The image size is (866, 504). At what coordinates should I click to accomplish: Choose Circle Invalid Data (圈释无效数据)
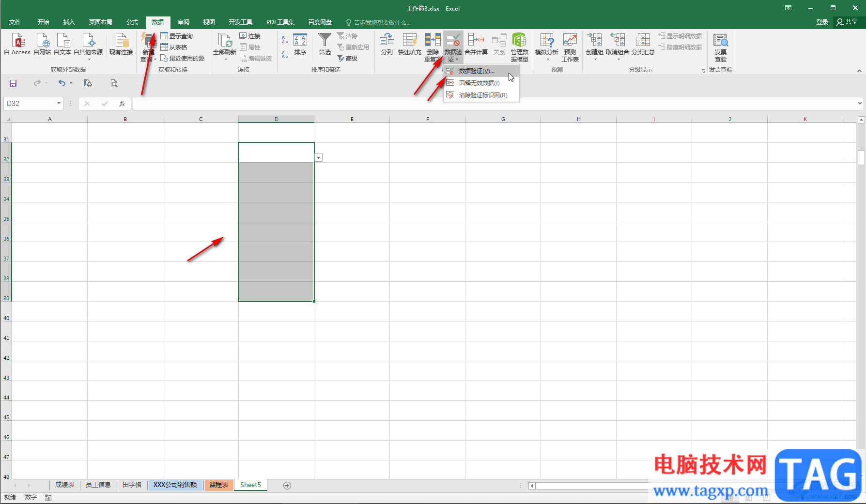click(x=481, y=83)
